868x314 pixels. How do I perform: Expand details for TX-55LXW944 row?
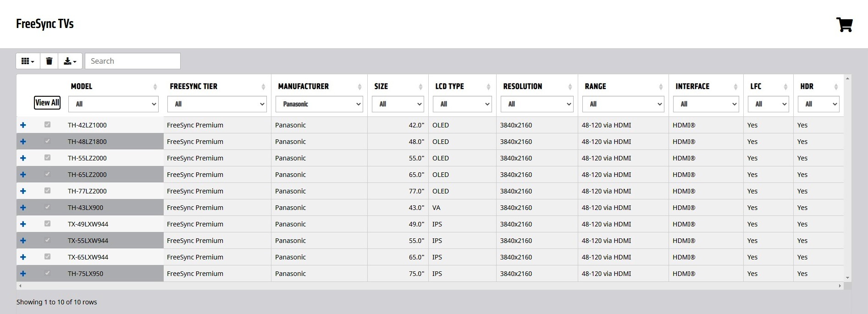(23, 241)
